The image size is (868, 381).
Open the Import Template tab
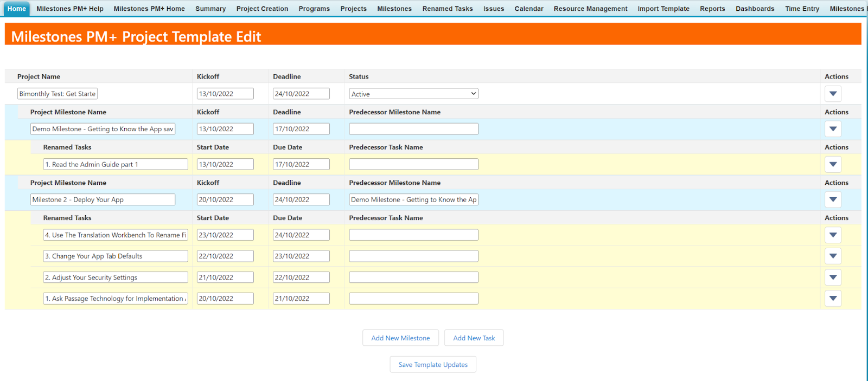pyautogui.click(x=663, y=9)
